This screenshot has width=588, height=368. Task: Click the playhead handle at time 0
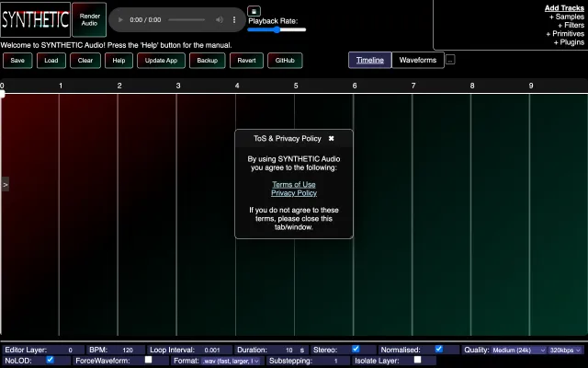coord(2,94)
